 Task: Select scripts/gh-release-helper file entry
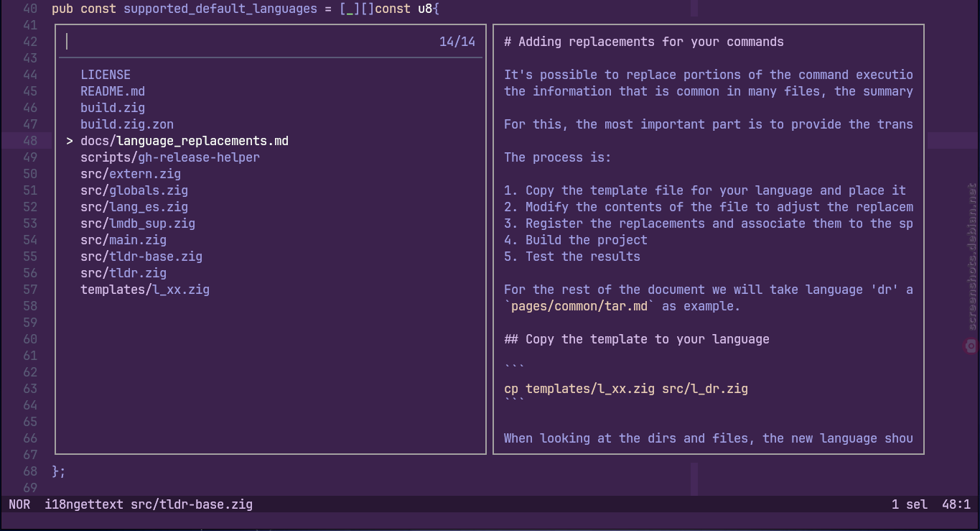point(170,157)
